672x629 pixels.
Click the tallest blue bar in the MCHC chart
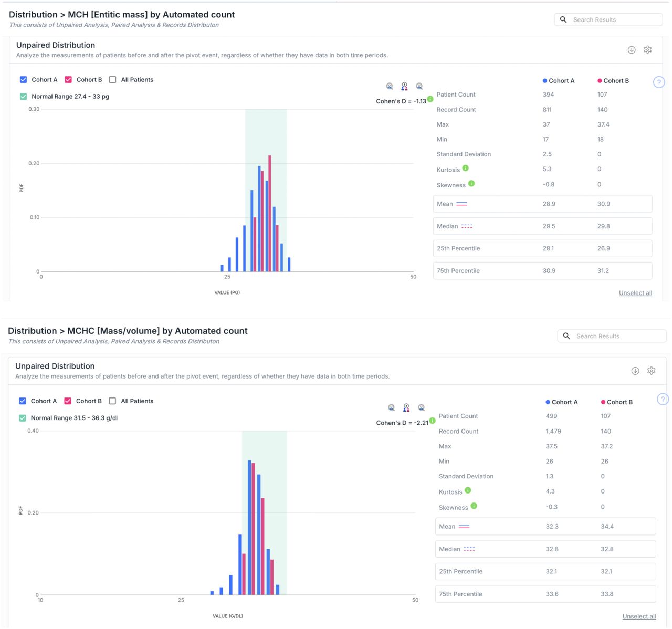coord(249,527)
